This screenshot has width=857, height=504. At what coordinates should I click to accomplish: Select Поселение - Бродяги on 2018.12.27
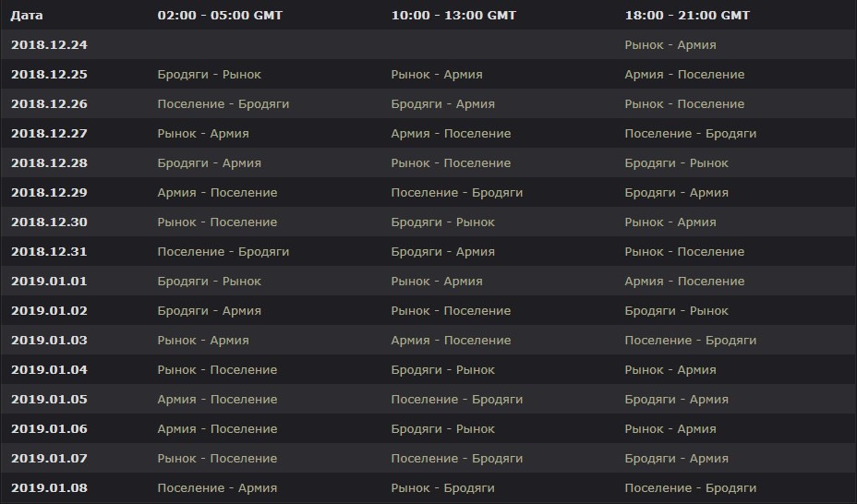point(690,133)
